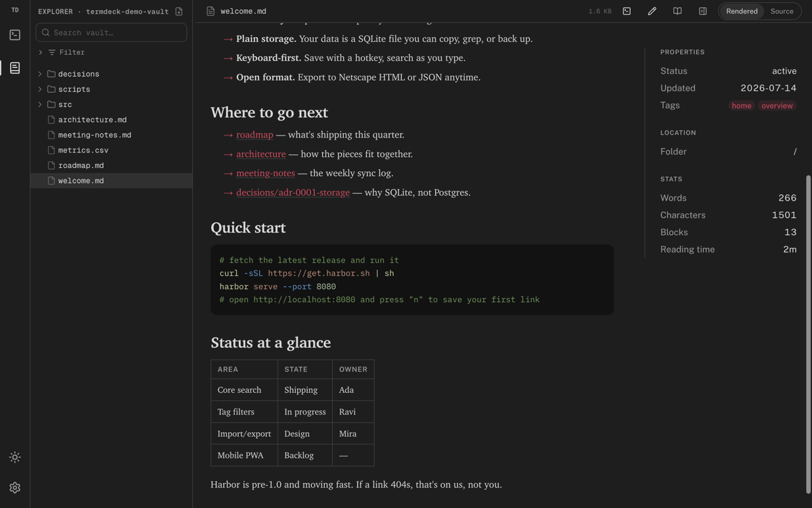This screenshot has height=508, width=812.
Task: Click the active status value
Action: pos(784,71)
